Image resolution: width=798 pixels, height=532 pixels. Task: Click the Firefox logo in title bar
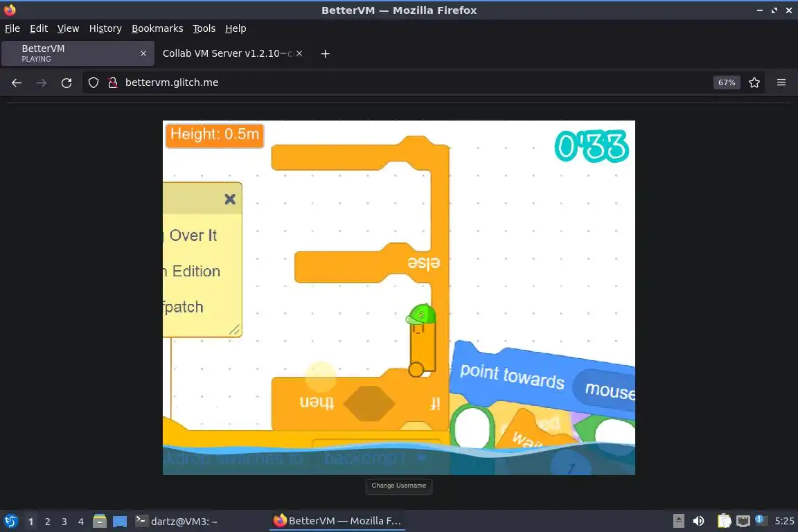pos(9,10)
